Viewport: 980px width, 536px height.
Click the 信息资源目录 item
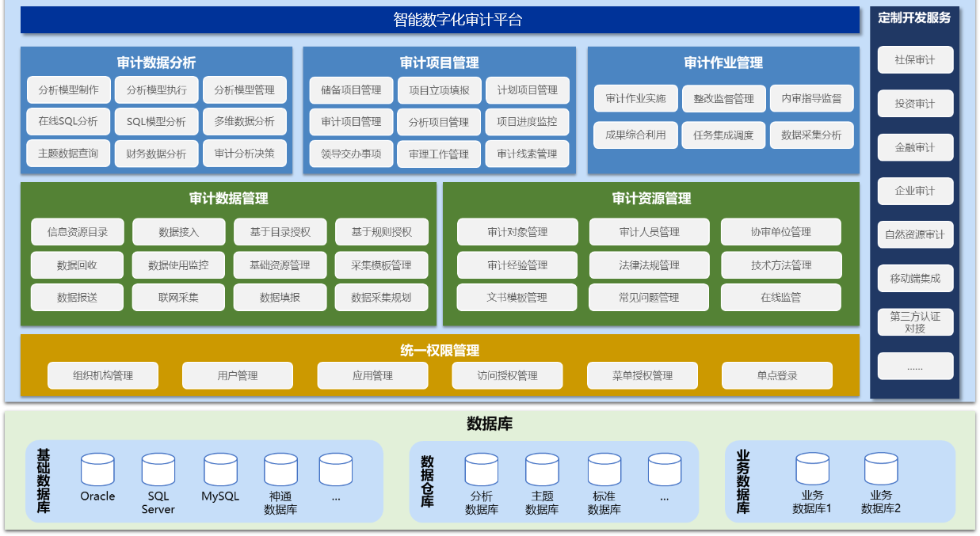point(78,232)
